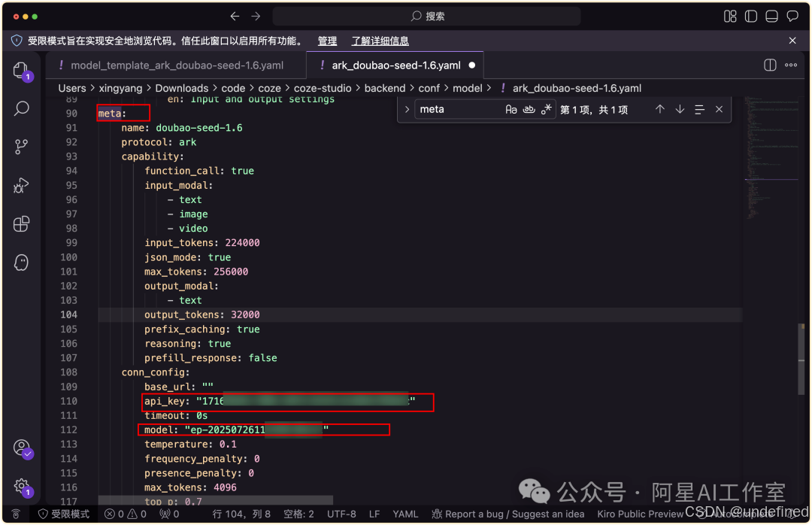The height and width of the screenshot is (525, 812).
Task: Toggle primary side bar visibility
Action: pos(751,16)
